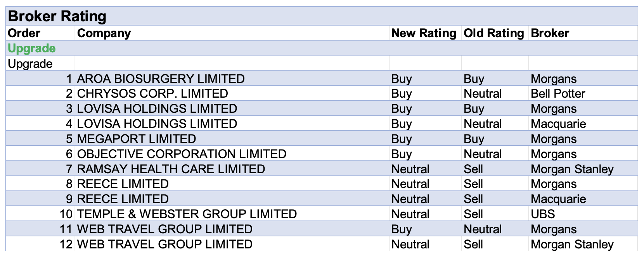Click the New Rating column header
Image resolution: width=644 pixels, height=255 pixels.
point(424,33)
